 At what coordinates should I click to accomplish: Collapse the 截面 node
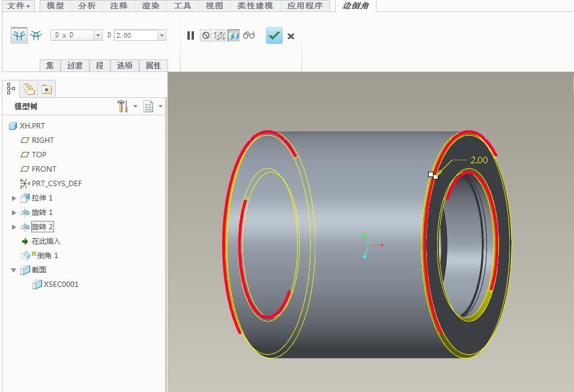click(14, 271)
